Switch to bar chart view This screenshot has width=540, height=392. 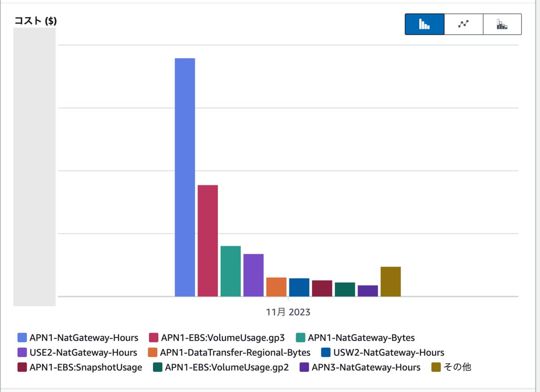424,24
